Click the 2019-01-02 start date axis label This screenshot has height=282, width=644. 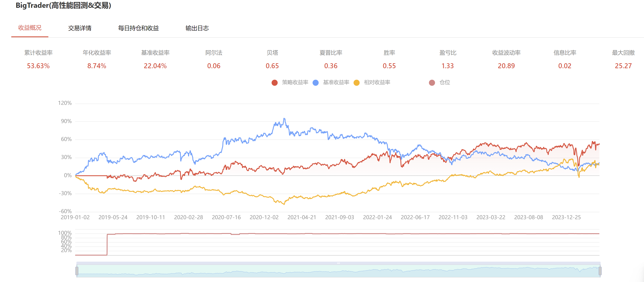(75, 217)
